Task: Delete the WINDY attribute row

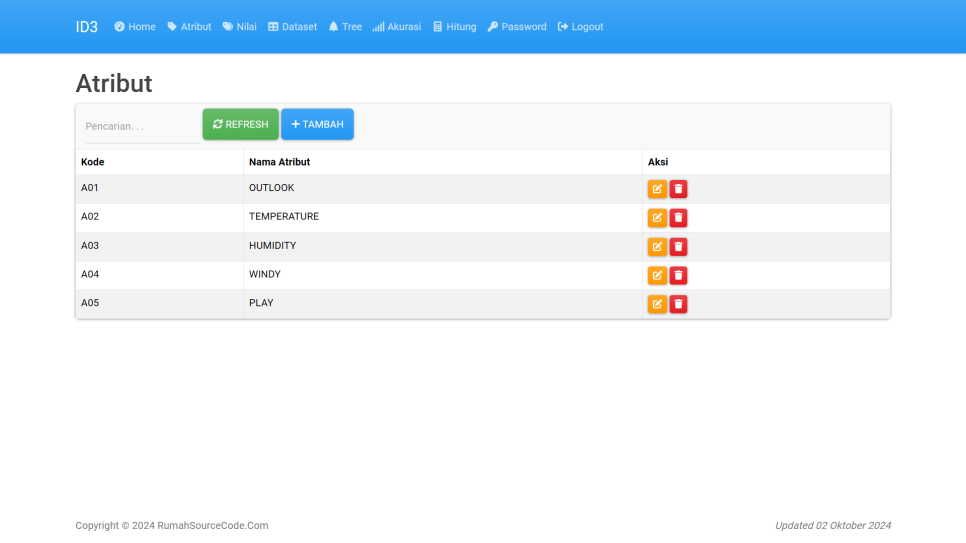Action: click(678, 275)
